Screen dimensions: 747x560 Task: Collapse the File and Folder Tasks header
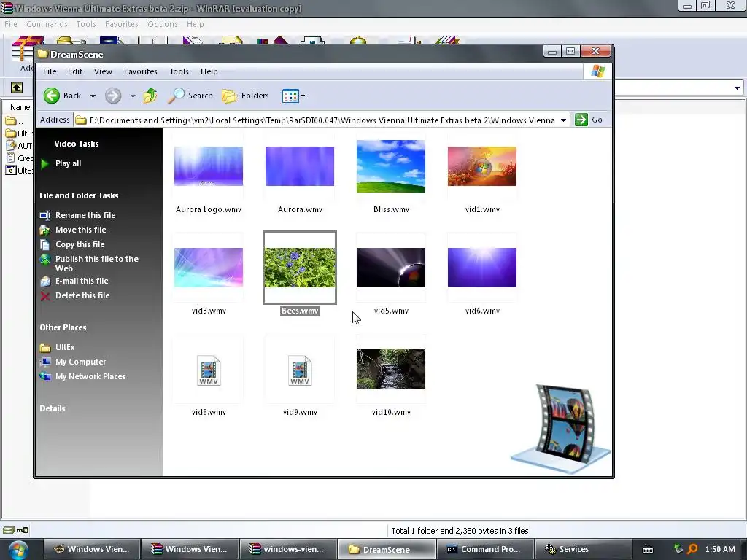[x=79, y=195]
